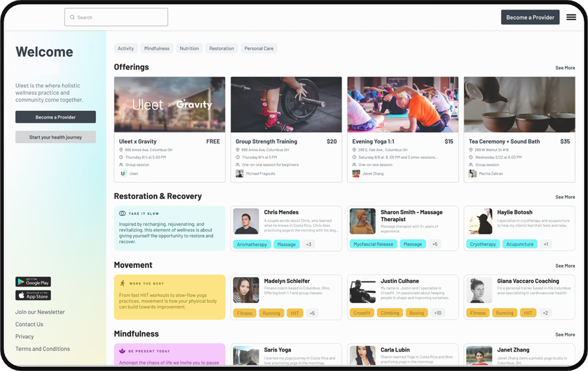Select the Mindfulness category filter

point(157,49)
